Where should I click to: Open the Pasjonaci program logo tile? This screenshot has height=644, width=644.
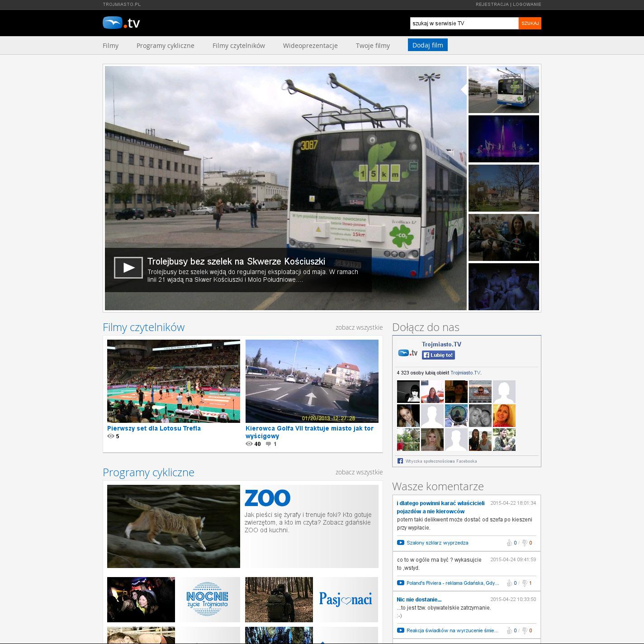346,600
